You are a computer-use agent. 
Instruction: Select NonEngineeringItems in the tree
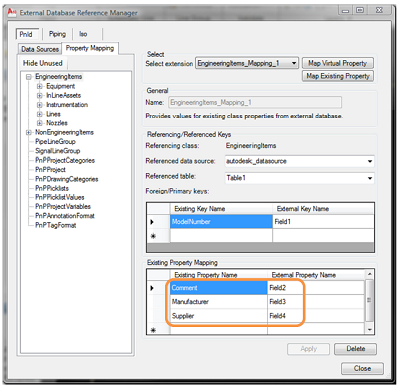pos(64,132)
